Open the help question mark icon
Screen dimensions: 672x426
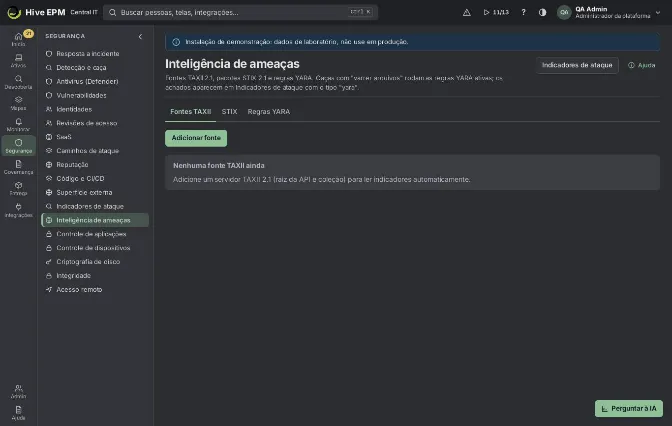point(523,12)
